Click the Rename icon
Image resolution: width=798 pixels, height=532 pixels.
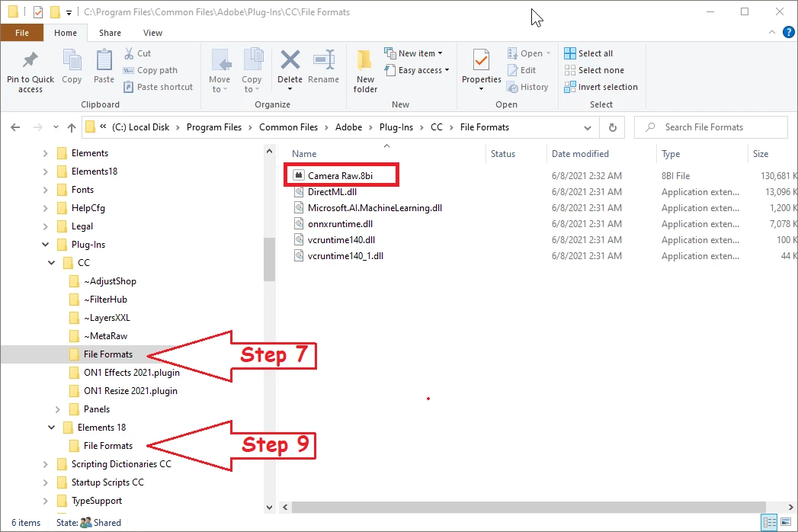click(x=323, y=60)
